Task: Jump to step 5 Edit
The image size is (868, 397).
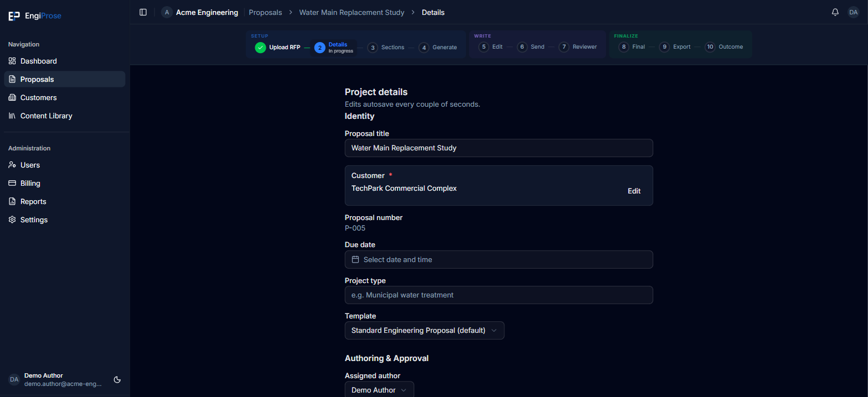Action: (491, 47)
